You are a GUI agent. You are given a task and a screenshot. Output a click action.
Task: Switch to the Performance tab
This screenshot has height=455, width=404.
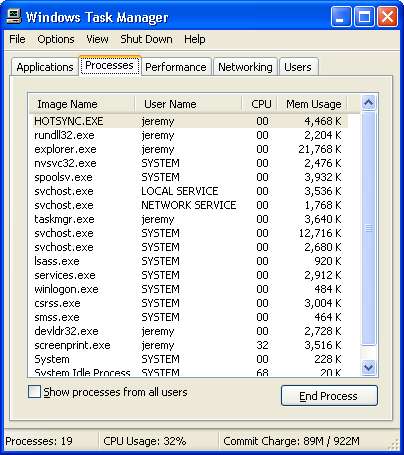[176, 67]
